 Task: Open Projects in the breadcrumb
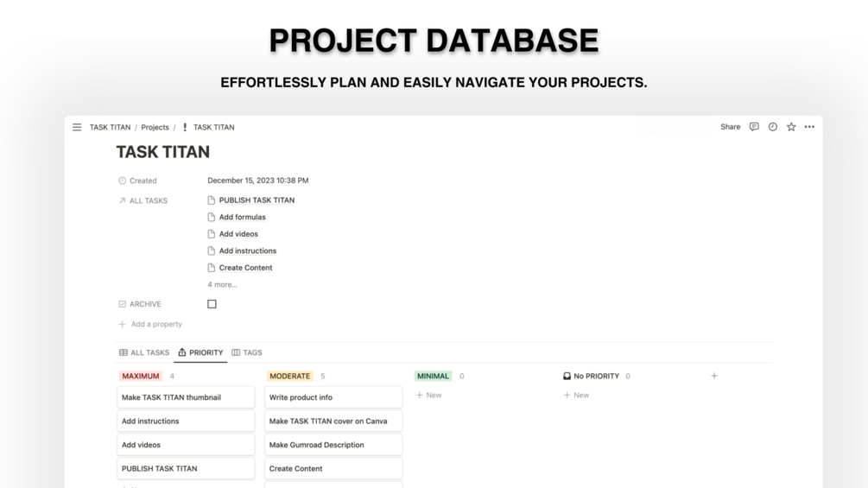point(155,127)
